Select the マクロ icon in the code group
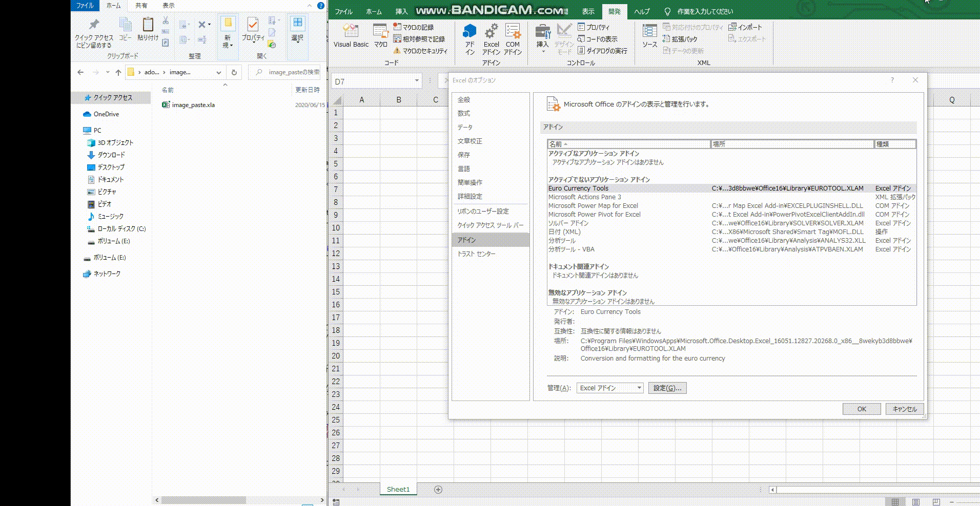 [x=380, y=36]
